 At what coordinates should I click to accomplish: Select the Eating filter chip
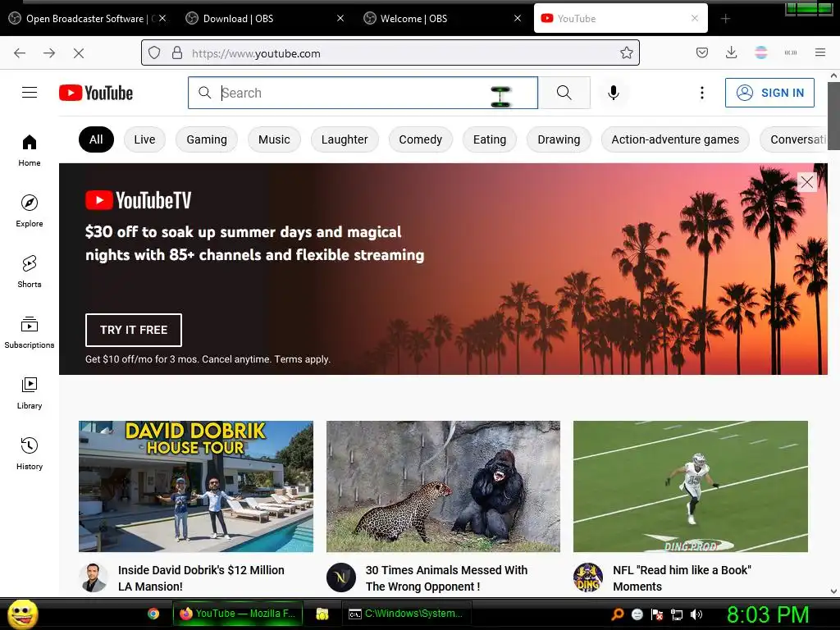click(x=490, y=139)
